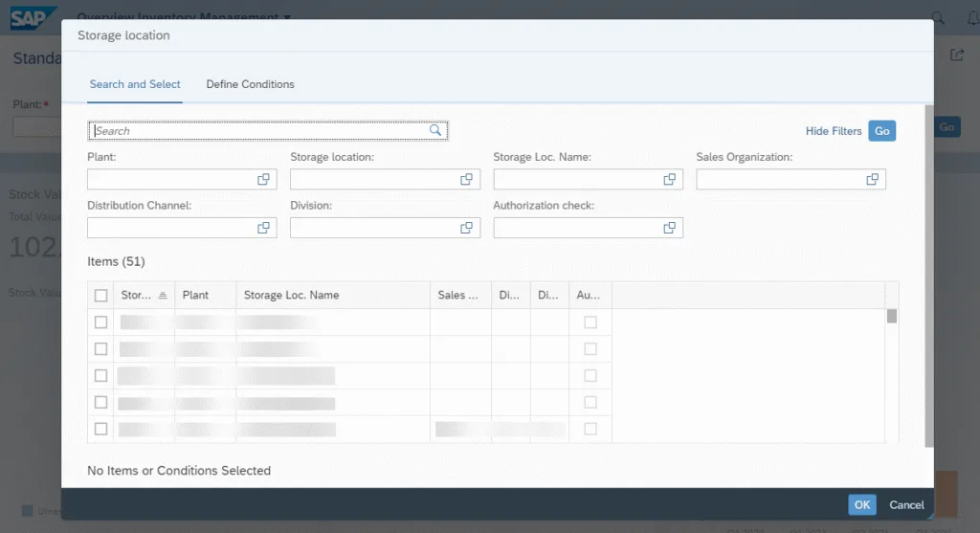The width and height of the screenshot is (980, 533).
Task: Select the third table row checkbox
Action: pos(100,375)
